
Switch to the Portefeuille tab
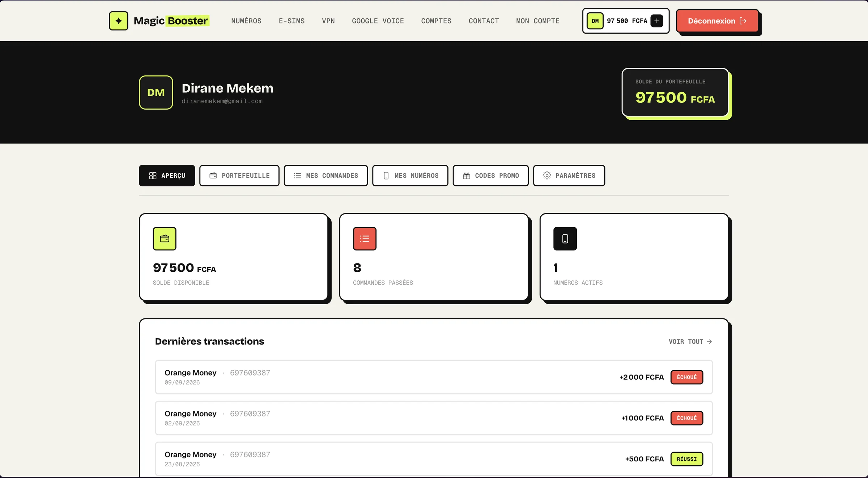(239, 175)
